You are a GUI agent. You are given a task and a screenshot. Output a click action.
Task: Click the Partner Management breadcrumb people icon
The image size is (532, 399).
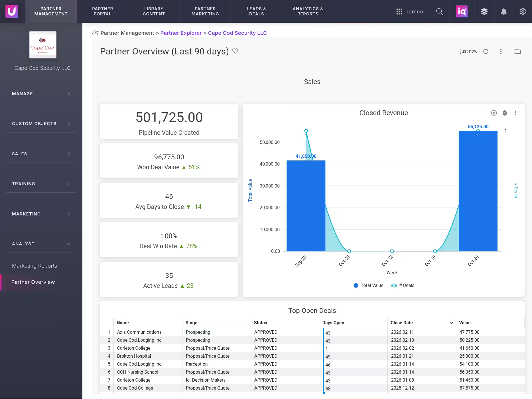click(x=96, y=33)
